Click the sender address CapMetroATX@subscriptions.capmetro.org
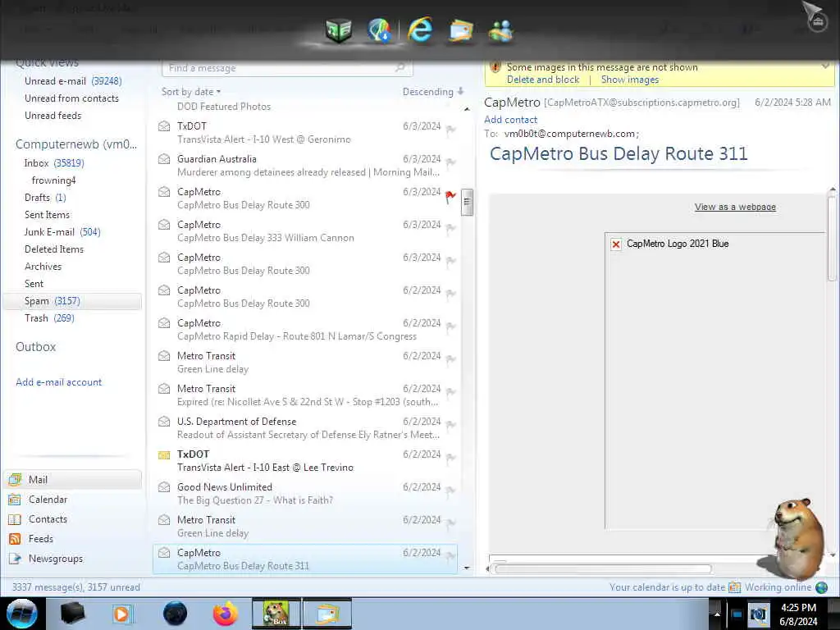This screenshot has width=840, height=630. (641, 103)
